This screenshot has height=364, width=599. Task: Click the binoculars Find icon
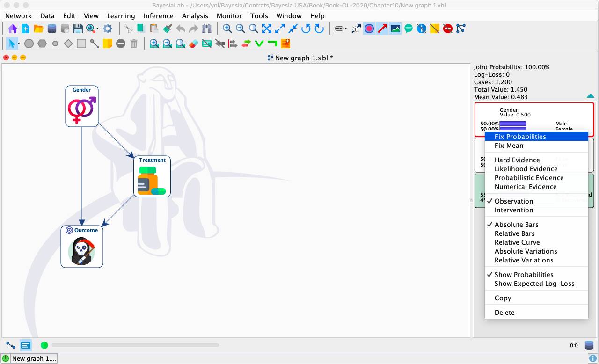point(207,29)
